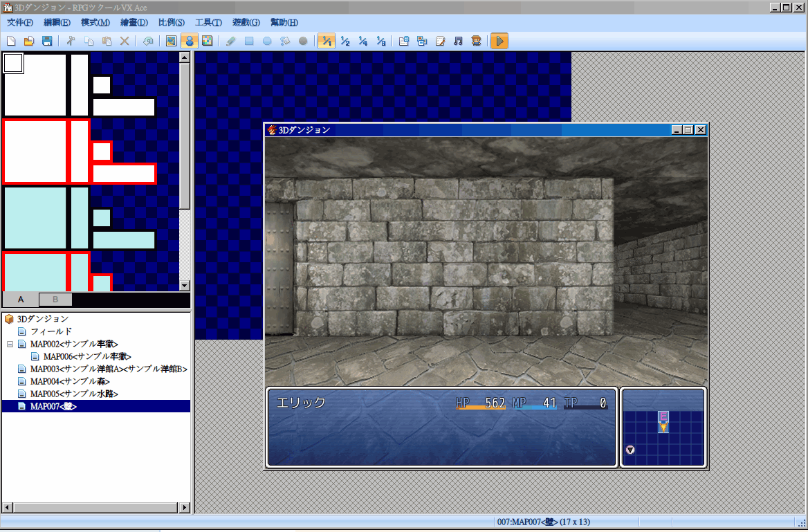The height and width of the screenshot is (532, 808).
Task: Switch to tileset tab B
Action: pos(55,300)
